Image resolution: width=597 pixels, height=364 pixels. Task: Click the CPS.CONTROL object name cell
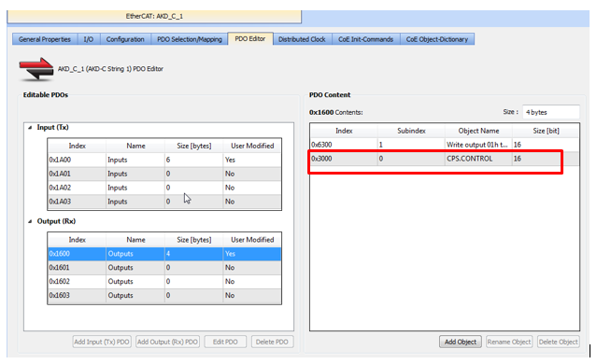pos(478,159)
